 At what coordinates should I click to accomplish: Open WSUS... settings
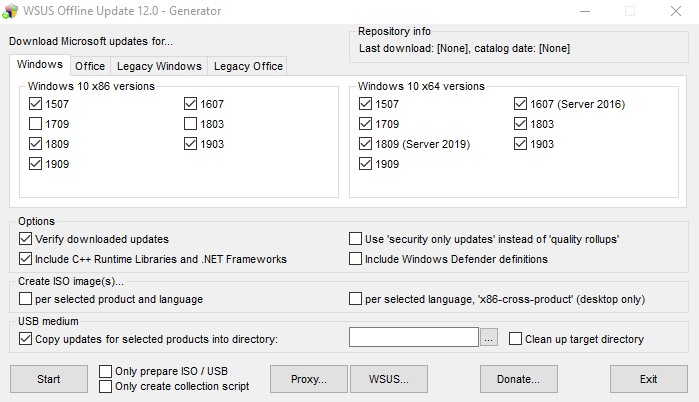coord(389,379)
